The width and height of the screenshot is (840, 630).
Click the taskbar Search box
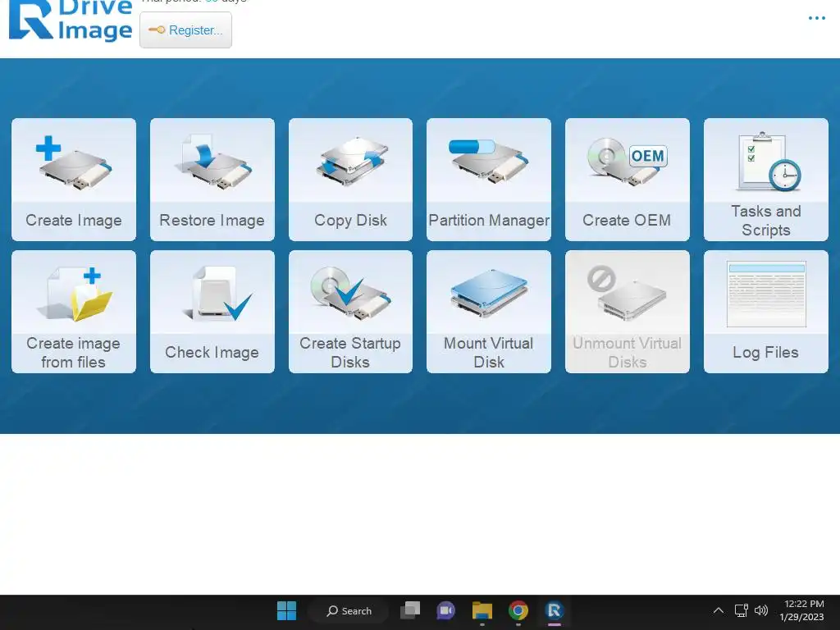pos(349,610)
